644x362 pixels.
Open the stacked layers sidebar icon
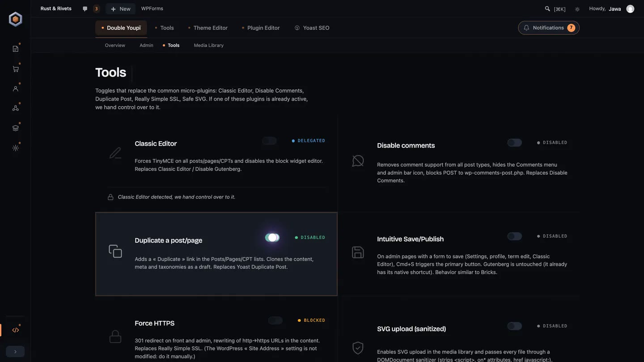pos(16,128)
